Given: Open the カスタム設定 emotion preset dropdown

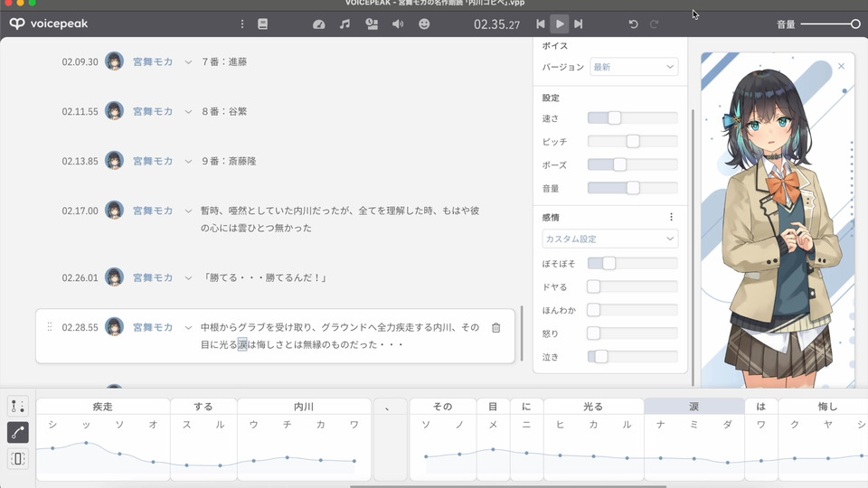Looking at the screenshot, I should pos(610,239).
